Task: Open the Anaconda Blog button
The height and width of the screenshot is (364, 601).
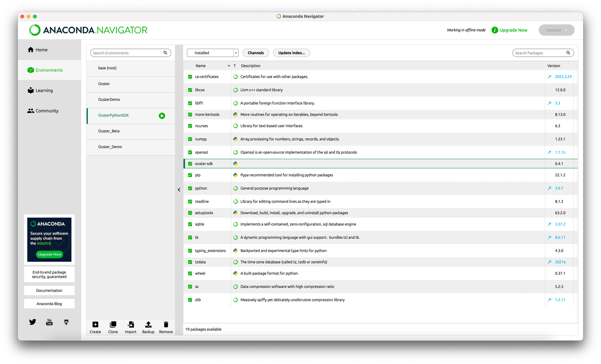Action: [x=49, y=303]
